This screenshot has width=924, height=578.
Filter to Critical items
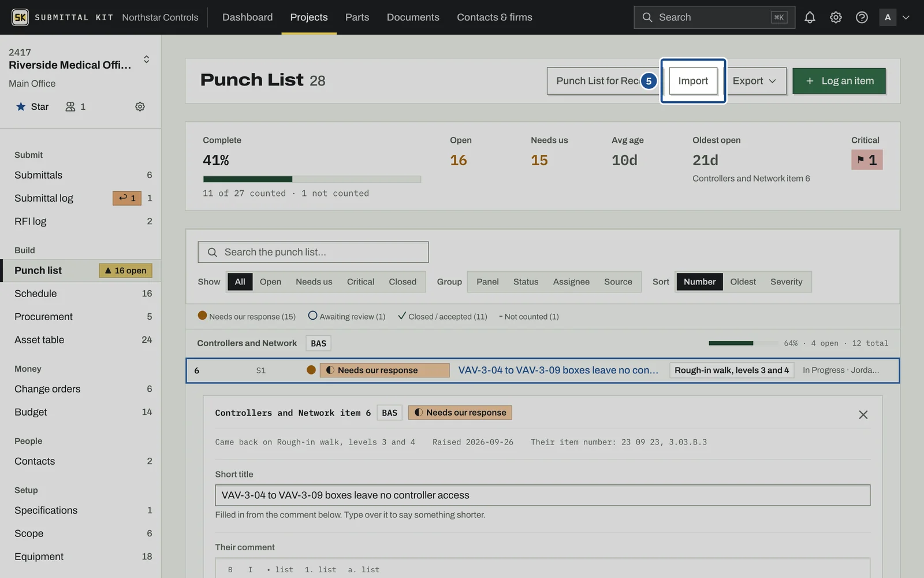click(360, 281)
